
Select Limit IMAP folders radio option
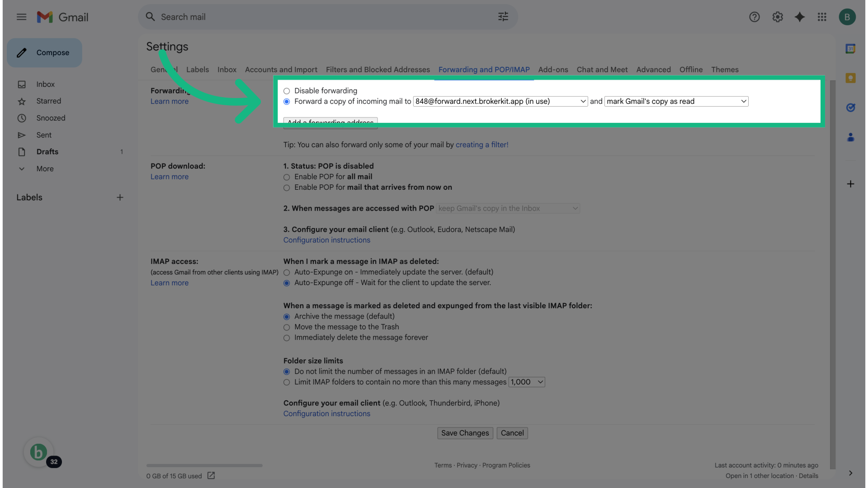pos(287,382)
